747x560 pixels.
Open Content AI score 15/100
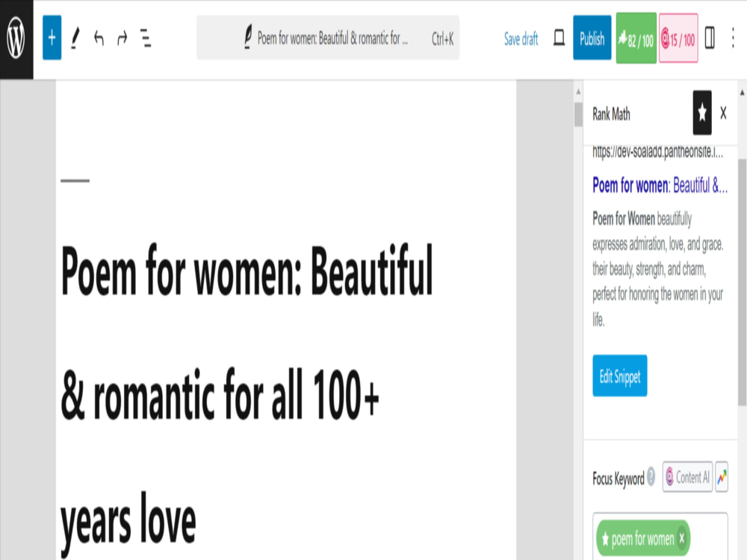tap(678, 38)
